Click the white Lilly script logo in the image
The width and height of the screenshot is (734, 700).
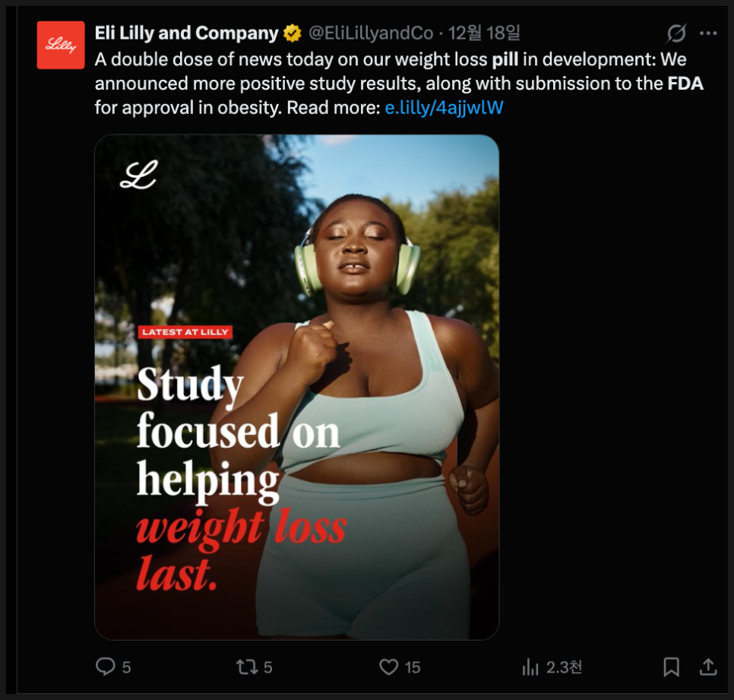[x=138, y=174]
